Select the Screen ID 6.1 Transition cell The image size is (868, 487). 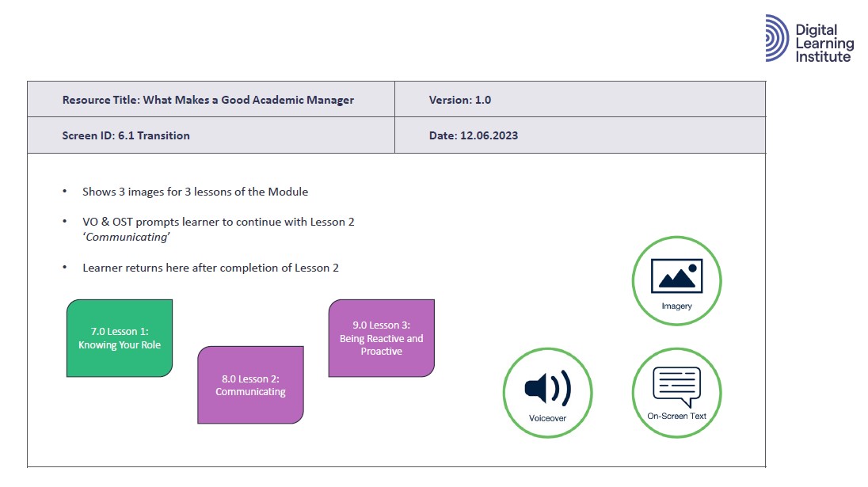pos(126,135)
